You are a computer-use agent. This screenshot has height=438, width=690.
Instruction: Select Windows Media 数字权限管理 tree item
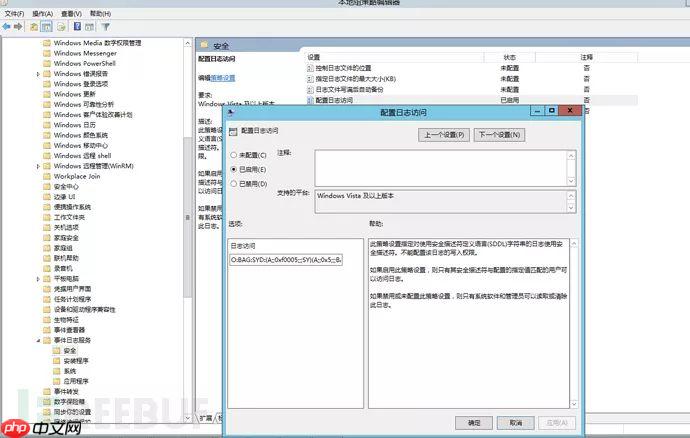coord(97,43)
